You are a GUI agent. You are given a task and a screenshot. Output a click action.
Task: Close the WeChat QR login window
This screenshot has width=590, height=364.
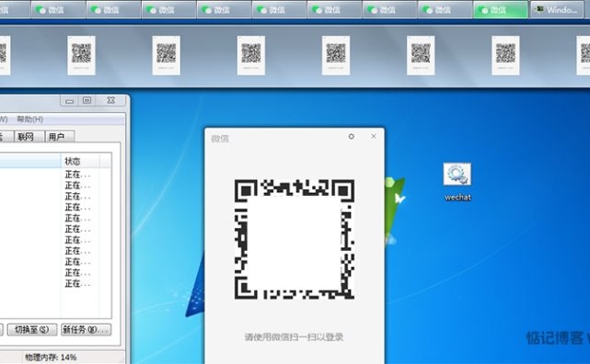[374, 136]
